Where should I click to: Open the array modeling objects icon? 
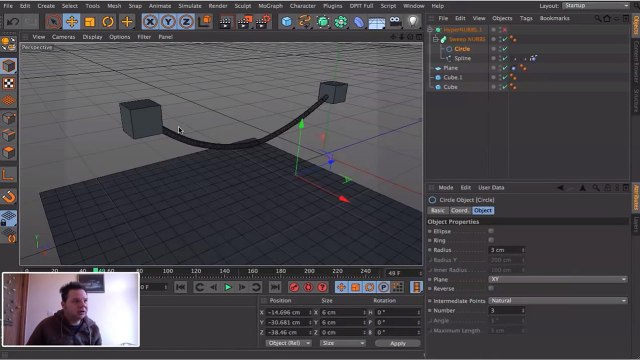[x=341, y=22]
